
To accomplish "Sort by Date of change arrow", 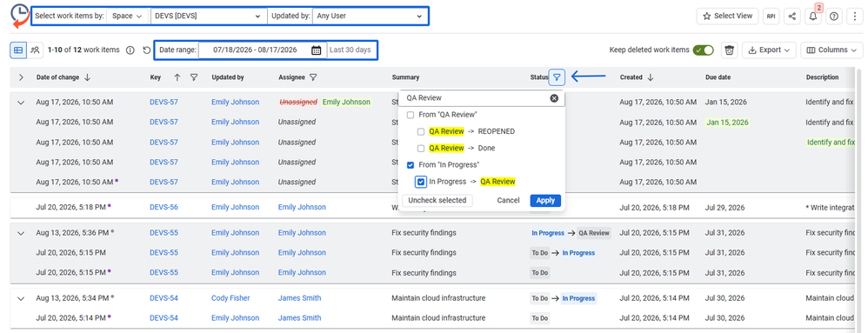I will pyautogui.click(x=88, y=77).
